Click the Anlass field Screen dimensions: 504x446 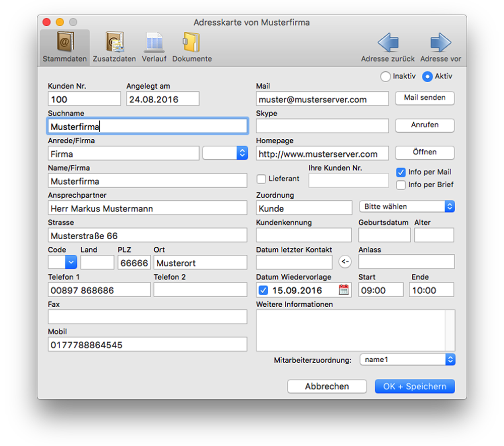click(x=406, y=262)
